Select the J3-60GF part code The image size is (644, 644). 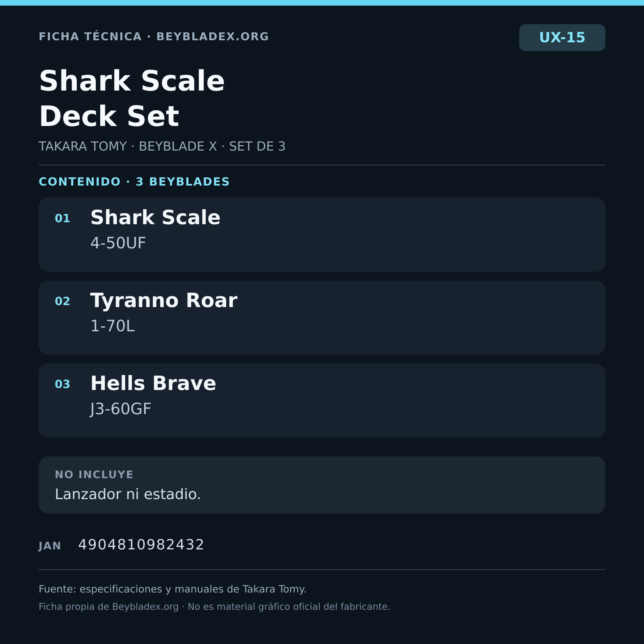click(x=121, y=409)
